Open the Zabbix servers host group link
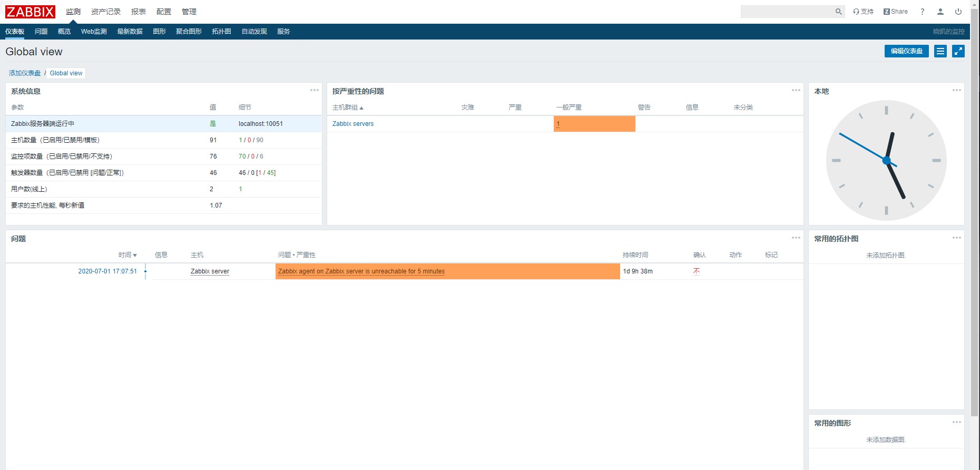This screenshot has width=980, height=470. [353, 124]
